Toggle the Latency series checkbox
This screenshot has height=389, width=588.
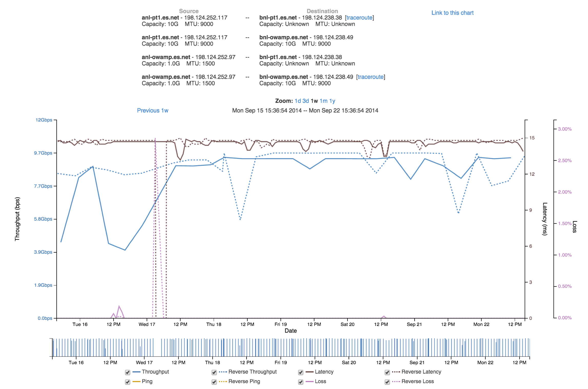tap(301, 372)
